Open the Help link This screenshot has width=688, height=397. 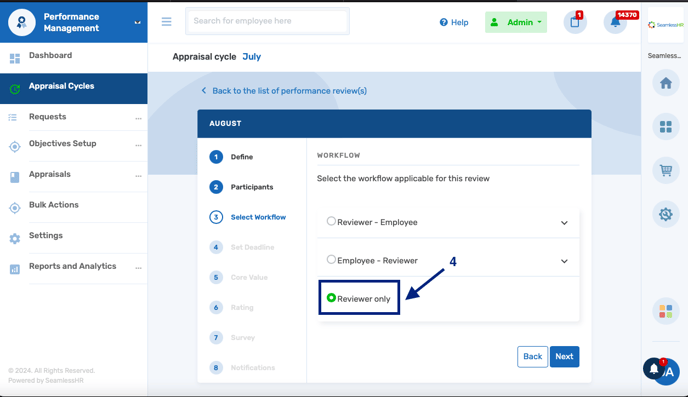(454, 22)
